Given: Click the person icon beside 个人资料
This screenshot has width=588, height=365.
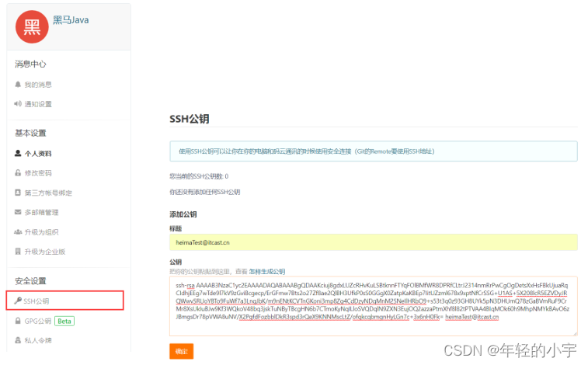Looking at the screenshot, I should point(18,153).
